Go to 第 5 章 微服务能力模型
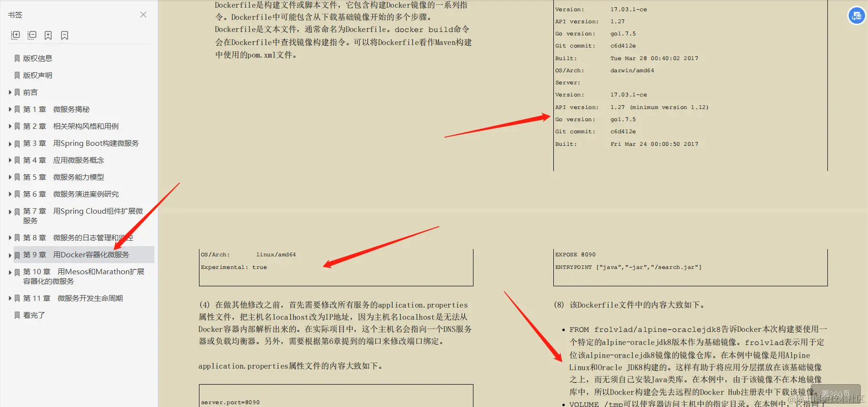Screen dimensions: 868x407 pyautogui.click(x=63, y=177)
